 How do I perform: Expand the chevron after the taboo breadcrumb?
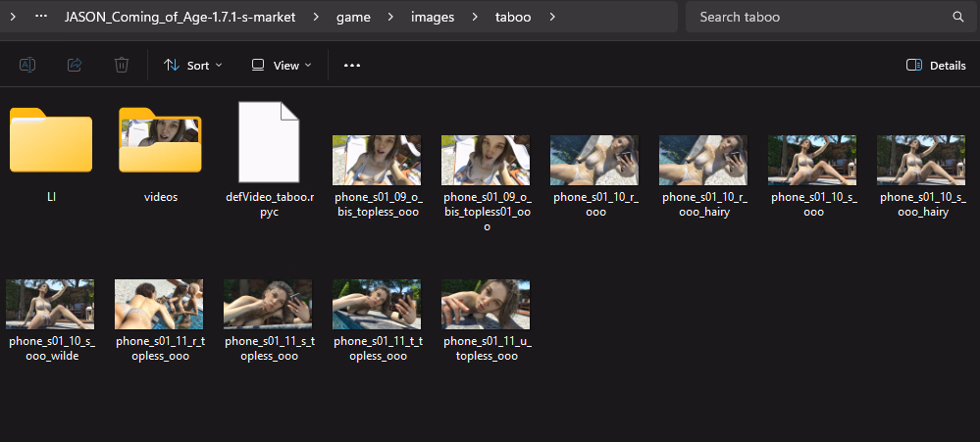coord(552,17)
